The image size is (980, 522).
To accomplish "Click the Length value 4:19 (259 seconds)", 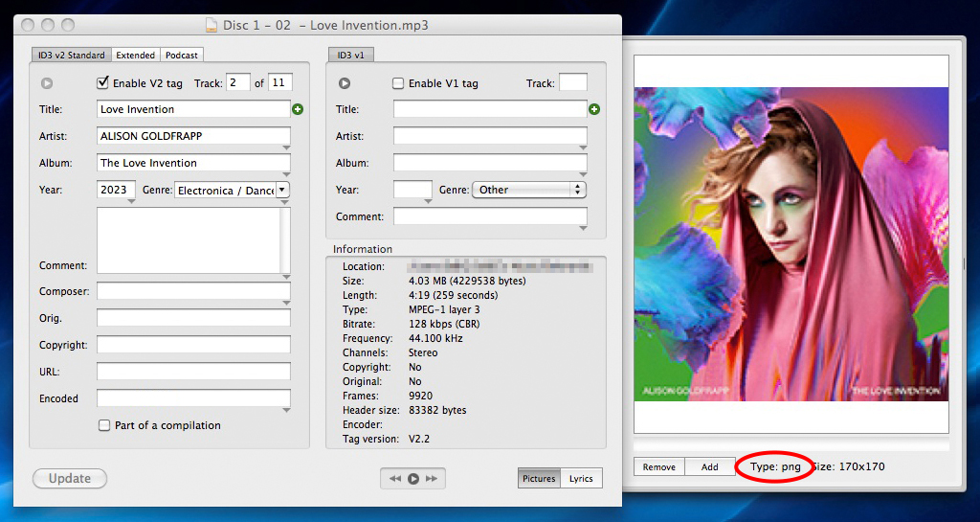I will (x=453, y=296).
